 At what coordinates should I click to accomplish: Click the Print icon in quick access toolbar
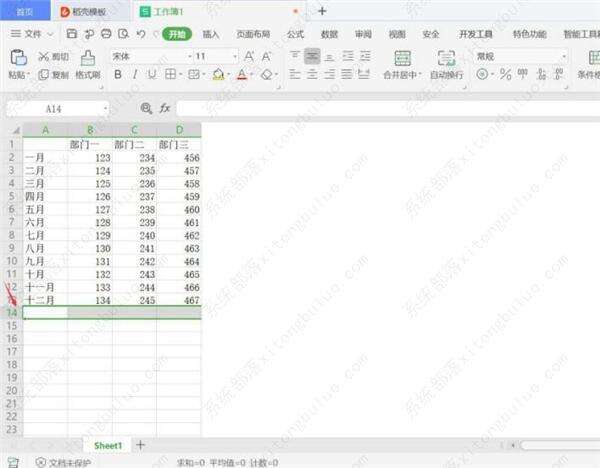tap(106, 34)
